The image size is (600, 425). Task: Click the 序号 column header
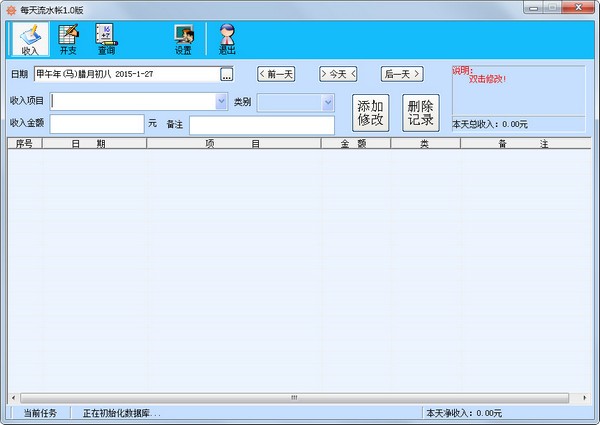pos(24,143)
